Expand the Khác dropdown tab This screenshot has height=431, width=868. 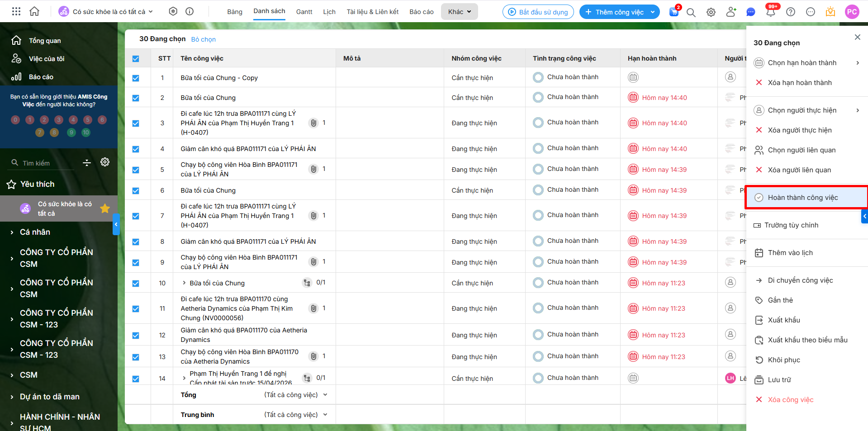(x=459, y=12)
